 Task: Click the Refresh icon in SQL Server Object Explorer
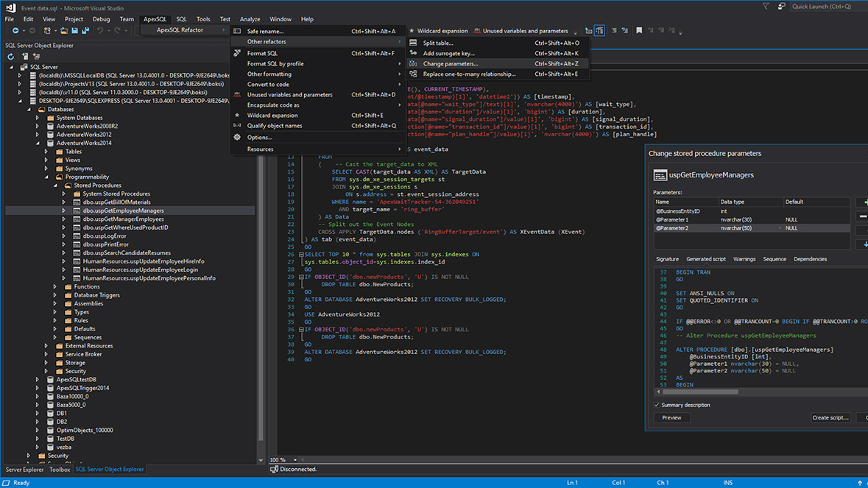click(11, 57)
